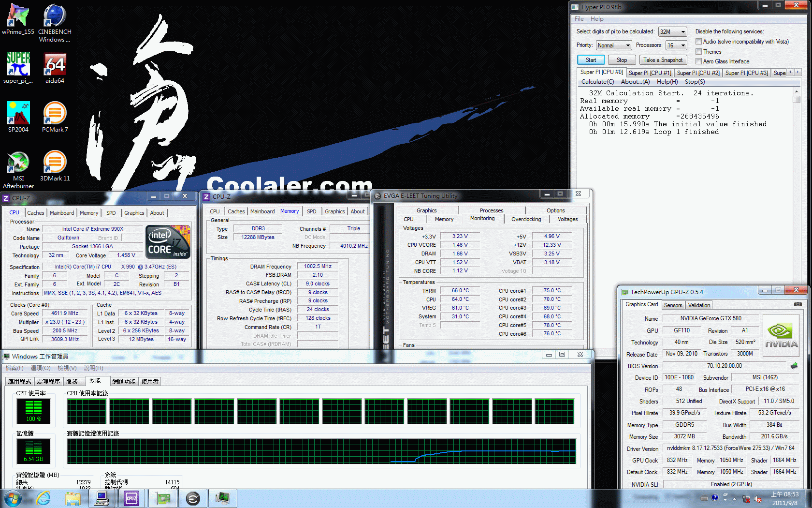Switch to CPU-Z Mainboard tab, left window
The width and height of the screenshot is (812, 508).
click(62, 213)
